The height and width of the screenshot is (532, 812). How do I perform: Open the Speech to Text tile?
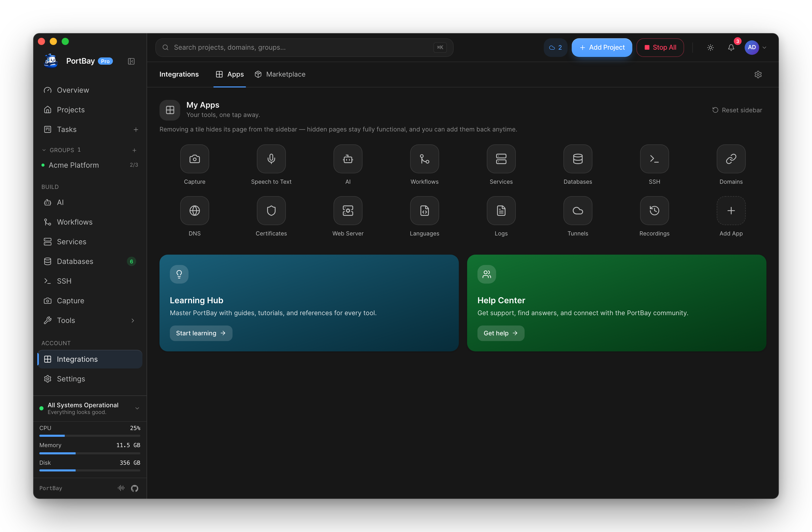point(271,159)
